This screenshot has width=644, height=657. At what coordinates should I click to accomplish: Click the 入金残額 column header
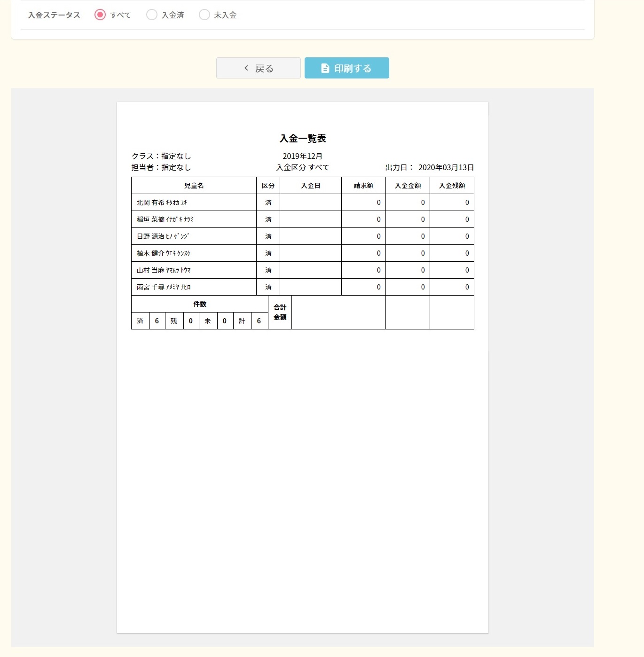click(452, 186)
